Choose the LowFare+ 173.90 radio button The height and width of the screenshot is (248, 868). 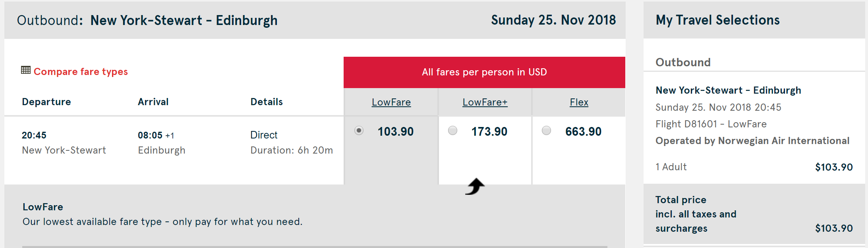coord(452,131)
